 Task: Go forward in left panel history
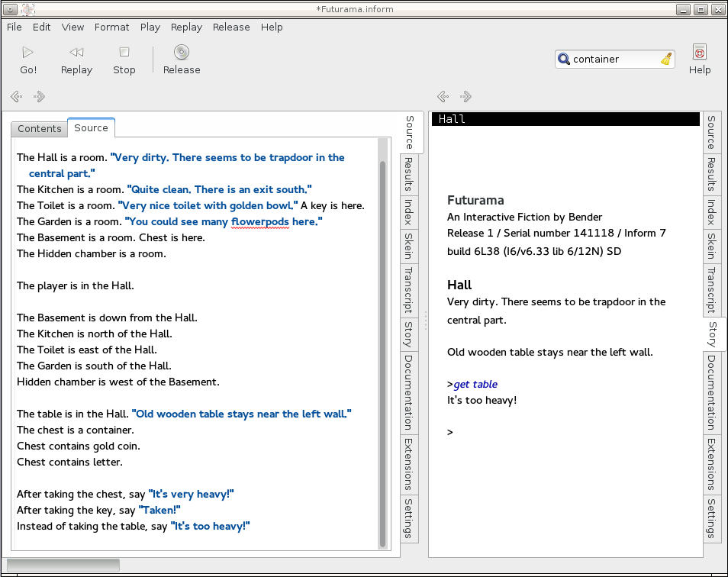pos(40,97)
